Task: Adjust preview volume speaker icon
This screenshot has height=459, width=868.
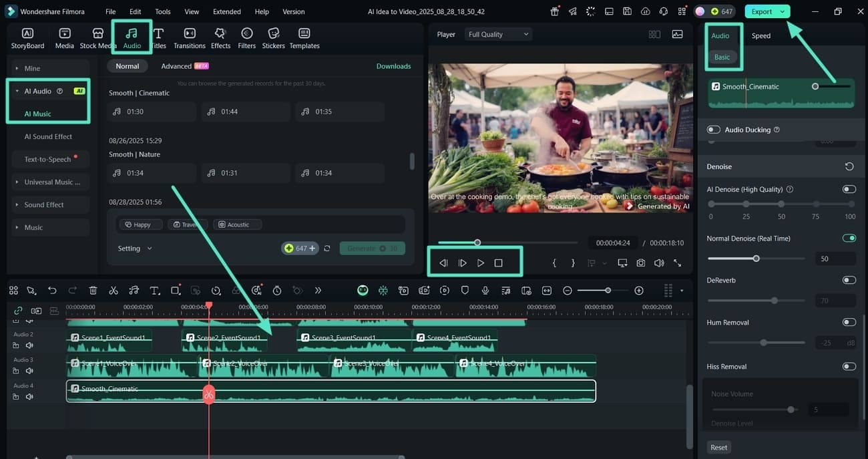Action: [659, 263]
